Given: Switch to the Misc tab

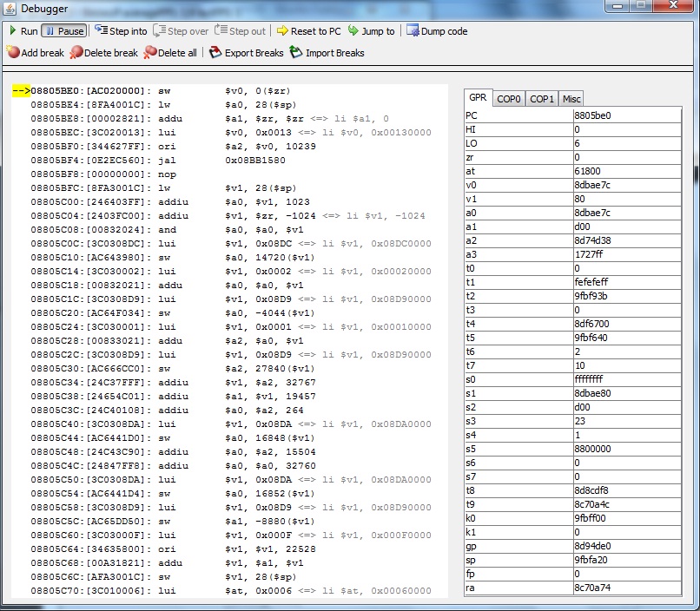Looking at the screenshot, I should coord(571,99).
